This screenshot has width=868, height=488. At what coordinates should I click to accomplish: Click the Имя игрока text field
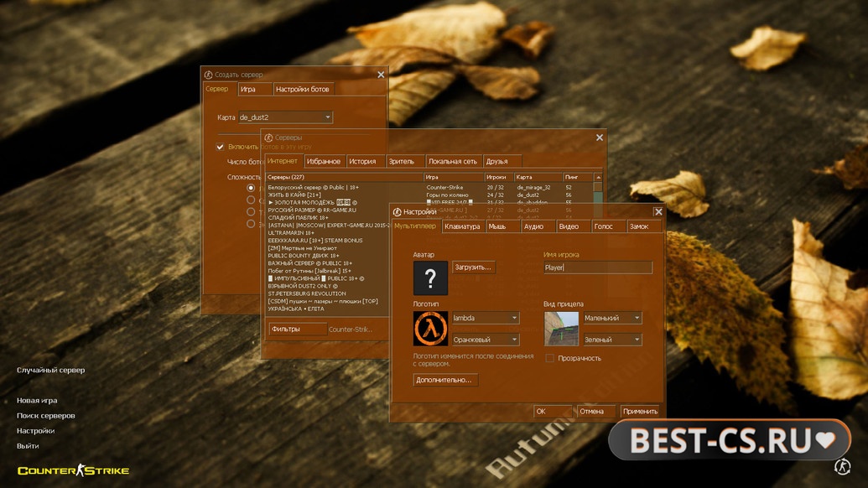pyautogui.click(x=598, y=267)
